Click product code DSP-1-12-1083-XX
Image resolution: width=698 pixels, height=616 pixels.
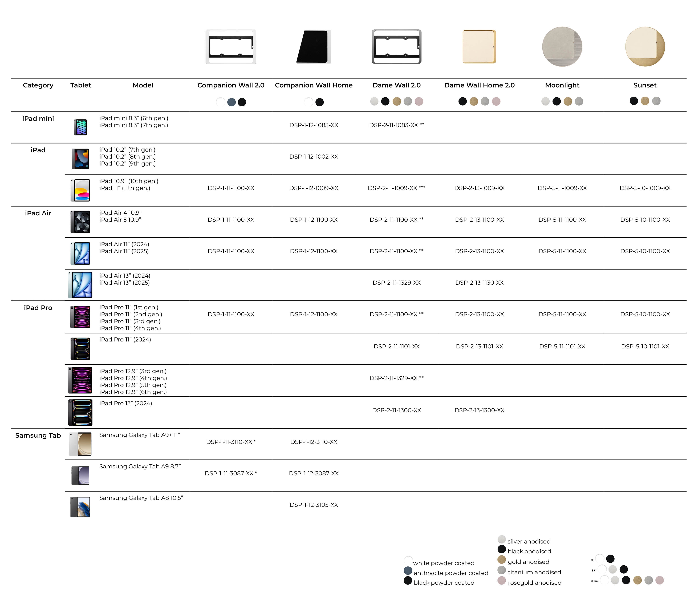314,125
